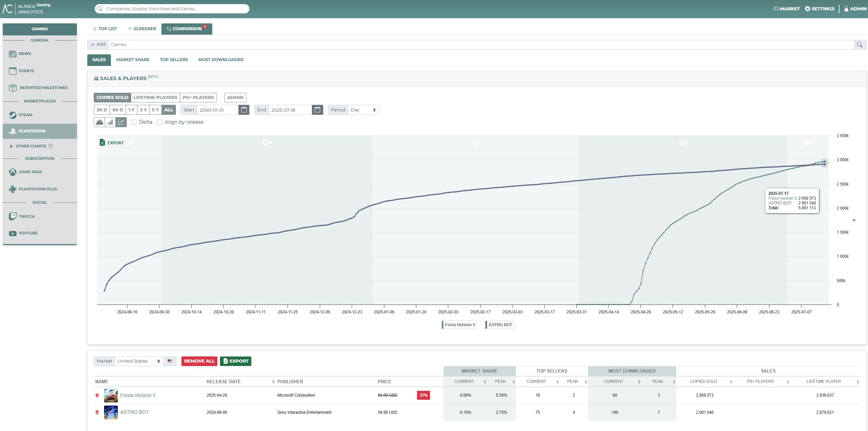Open the Period dropdown
Viewport: 868px width, 431px height.
pyautogui.click(x=363, y=110)
